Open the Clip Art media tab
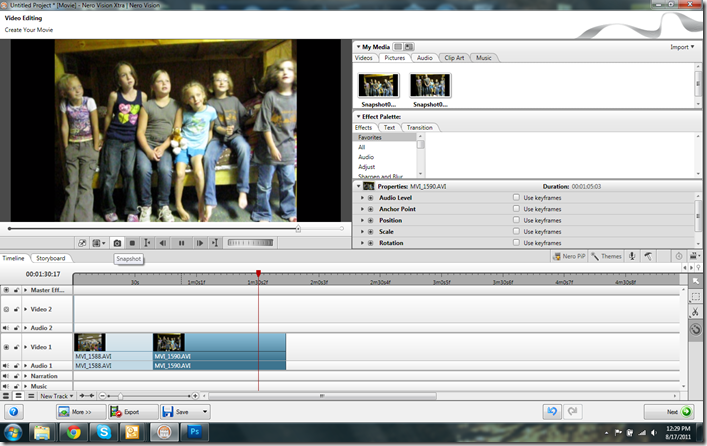This screenshot has width=707, height=446. 454,58
